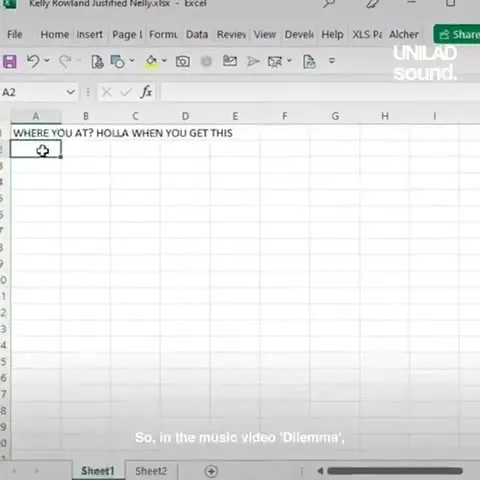This screenshot has height=480, width=480.
Task: Click the selected cell A2
Action: (x=36, y=149)
